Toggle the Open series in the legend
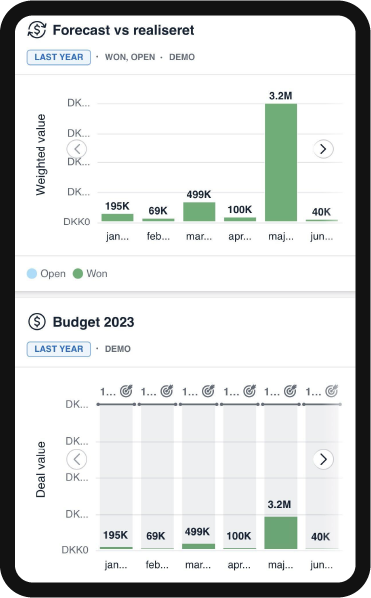 point(46,273)
